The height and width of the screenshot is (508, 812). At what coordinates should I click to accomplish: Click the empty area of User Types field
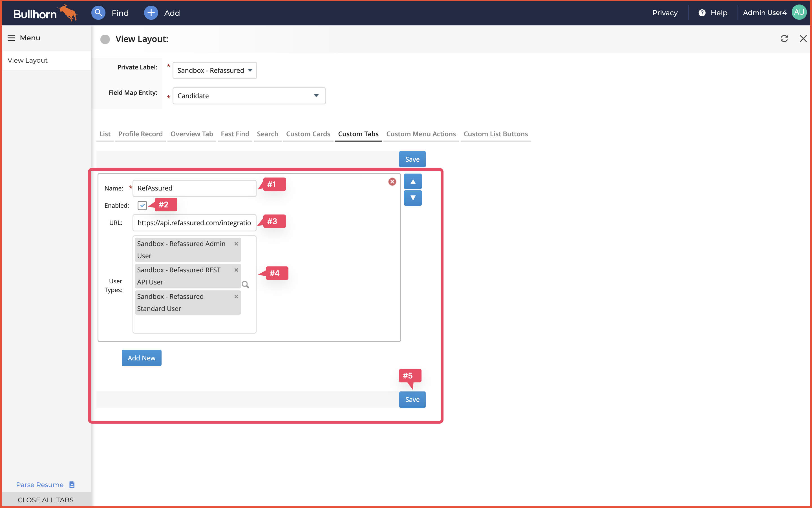tap(194, 323)
